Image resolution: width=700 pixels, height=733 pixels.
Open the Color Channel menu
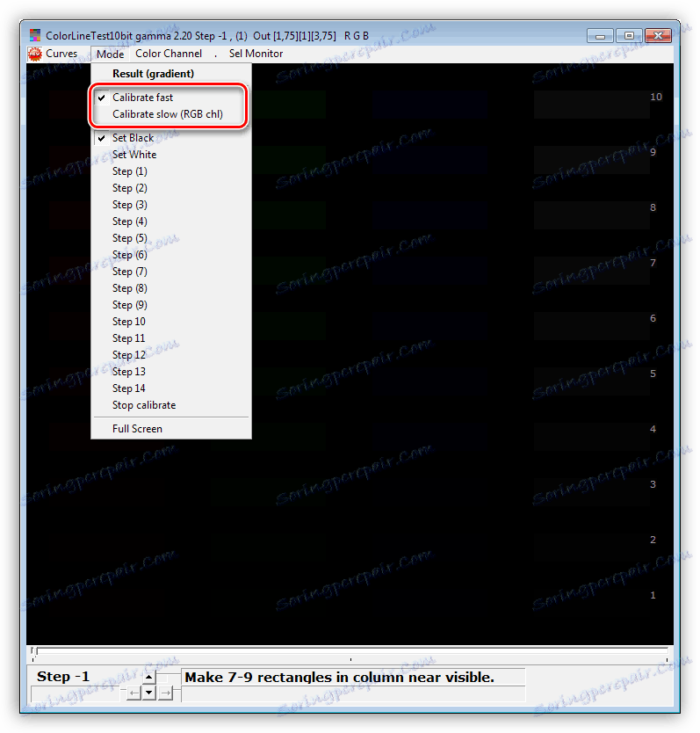pyautogui.click(x=169, y=54)
